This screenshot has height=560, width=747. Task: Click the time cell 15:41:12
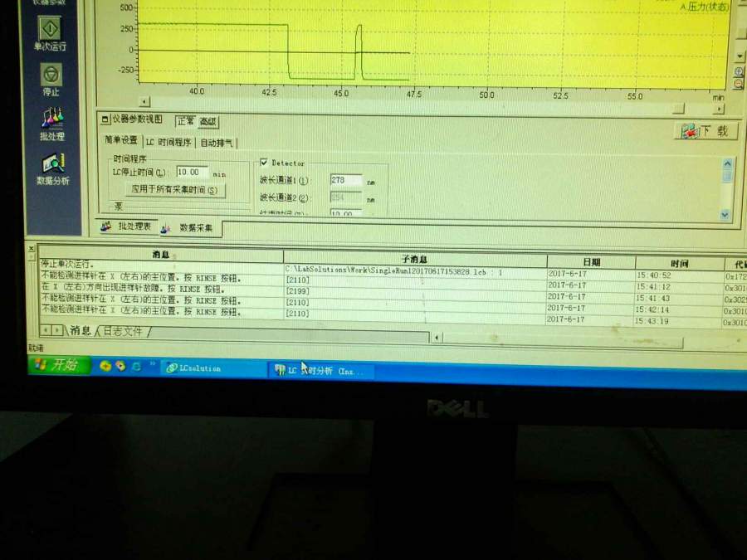coord(679,287)
